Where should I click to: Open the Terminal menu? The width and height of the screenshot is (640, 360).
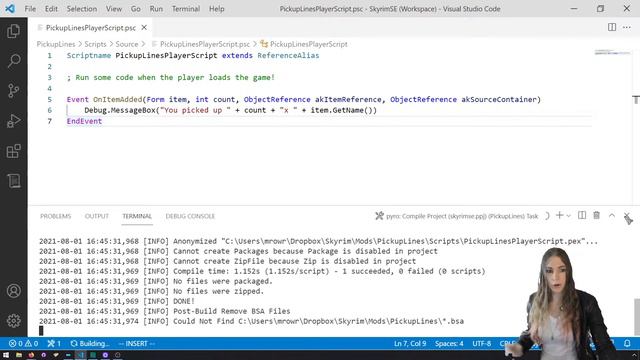(186, 9)
